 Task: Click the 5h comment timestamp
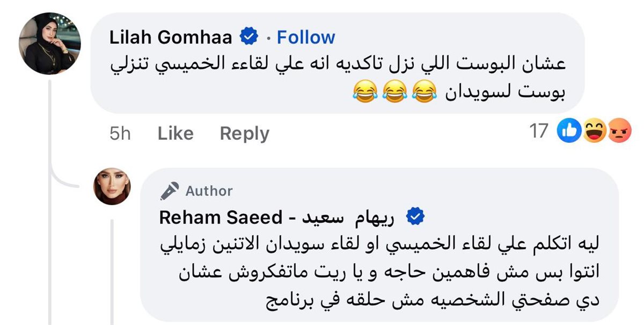pos(120,133)
